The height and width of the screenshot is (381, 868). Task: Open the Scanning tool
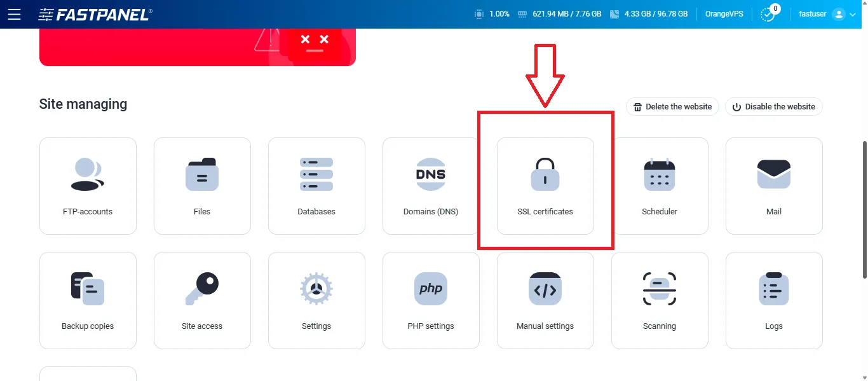coord(660,299)
